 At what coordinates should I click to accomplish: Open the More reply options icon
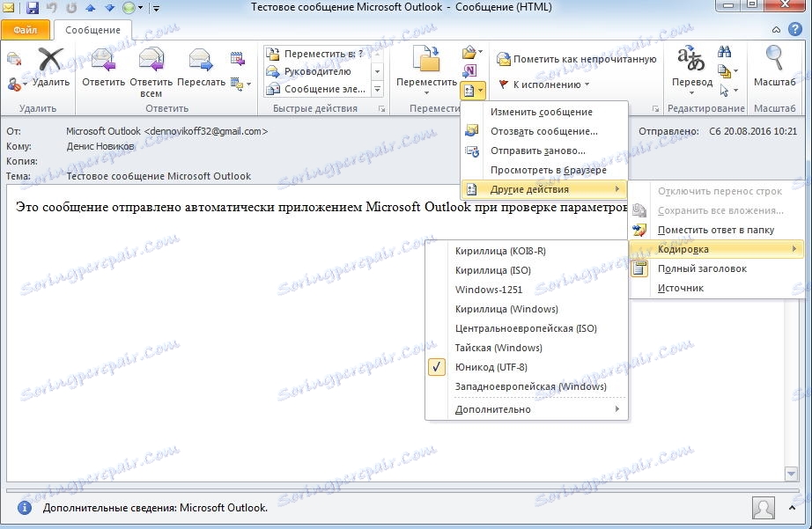[x=240, y=84]
